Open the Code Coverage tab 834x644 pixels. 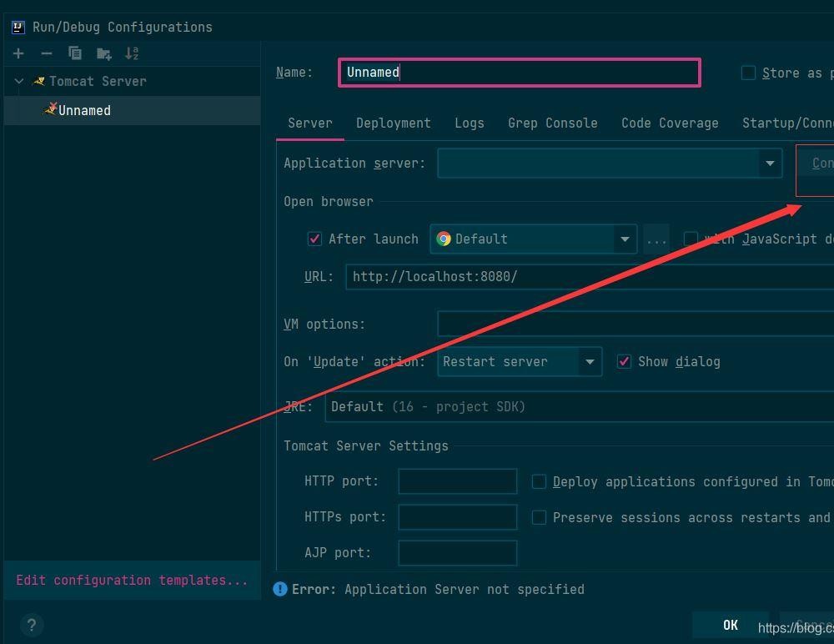click(670, 123)
